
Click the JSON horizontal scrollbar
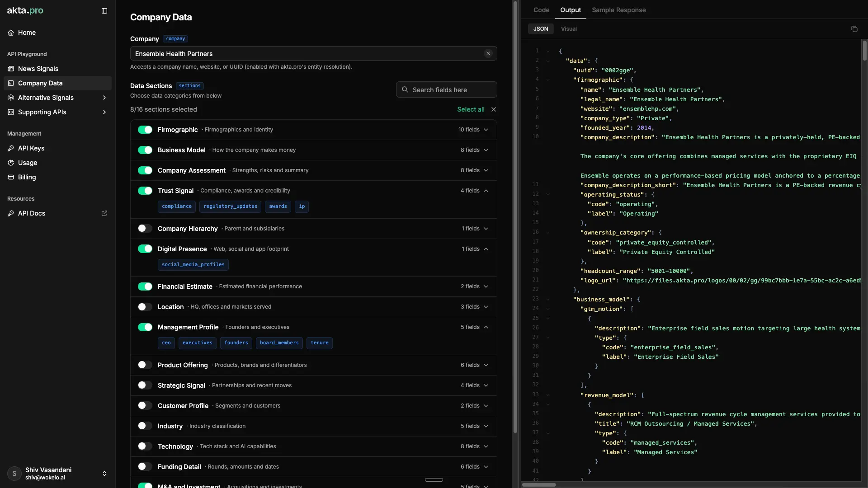click(539, 485)
